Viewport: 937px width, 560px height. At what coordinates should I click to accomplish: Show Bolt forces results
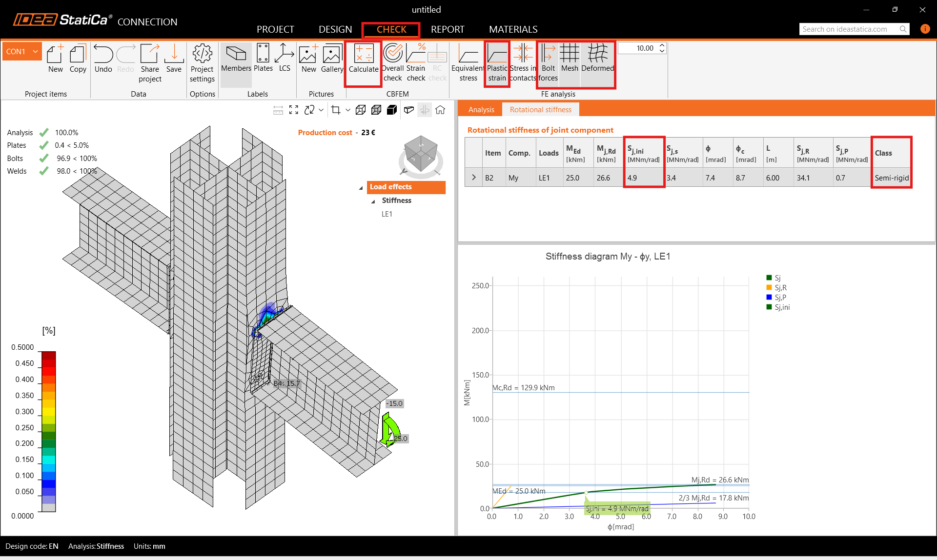click(x=548, y=62)
